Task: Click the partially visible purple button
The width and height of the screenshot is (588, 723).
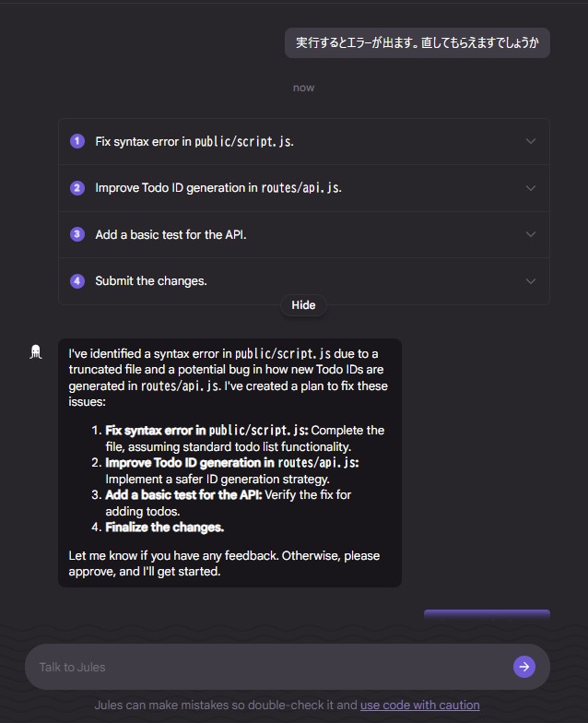Action: click(x=487, y=614)
